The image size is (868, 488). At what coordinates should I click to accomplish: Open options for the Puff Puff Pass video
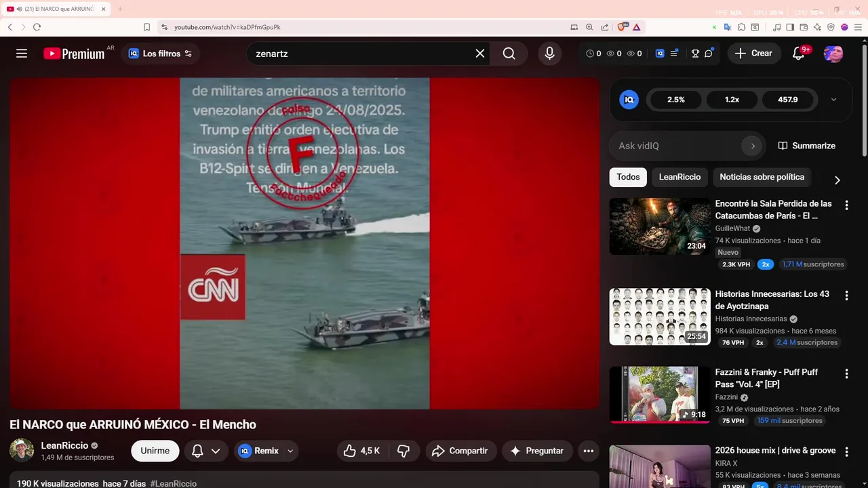point(846,373)
